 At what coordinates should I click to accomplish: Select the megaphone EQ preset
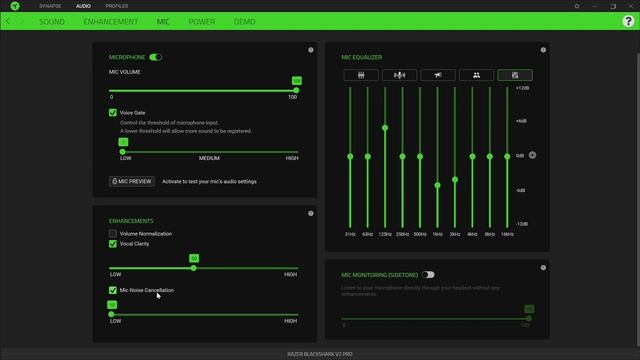coord(438,75)
